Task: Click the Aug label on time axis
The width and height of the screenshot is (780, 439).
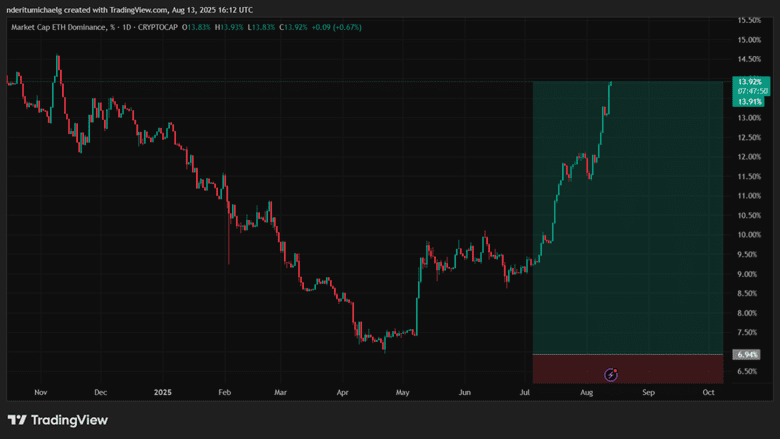Action: pos(587,394)
